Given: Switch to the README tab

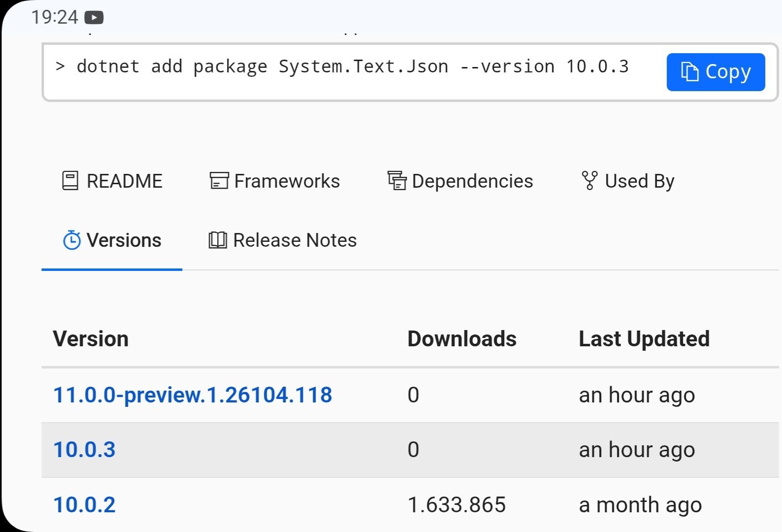Looking at the screenshot, I should (124, 181).
